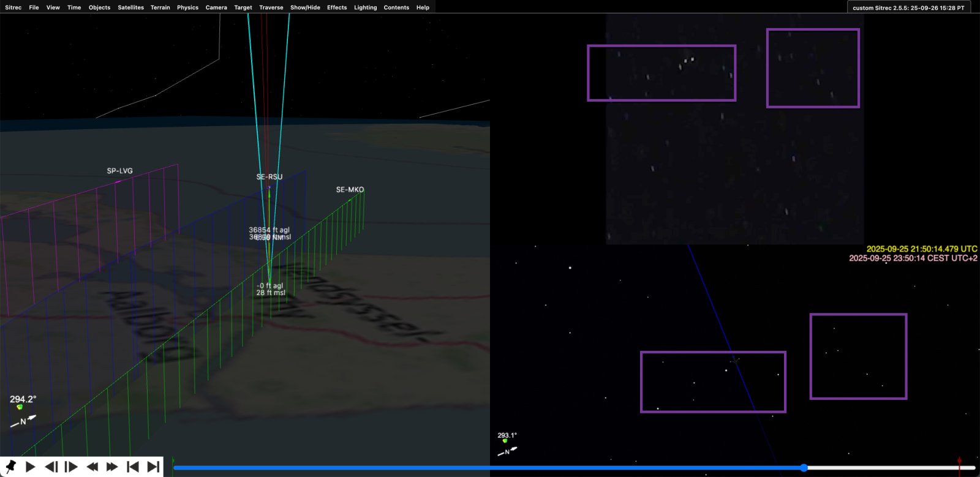Step back one frame
This screenshot has height=477, width=980.
click(x=51, y=467)
